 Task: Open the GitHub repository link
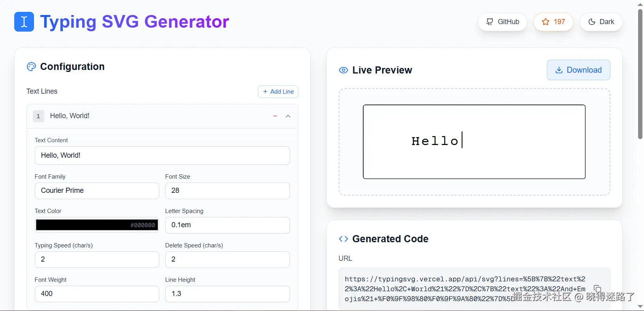coord(503,22)
